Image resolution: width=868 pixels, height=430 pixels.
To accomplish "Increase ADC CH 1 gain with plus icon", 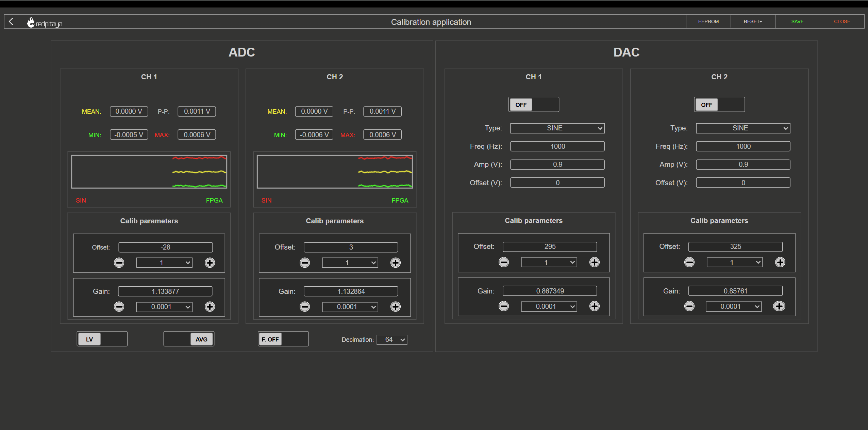I will point(210,307).
